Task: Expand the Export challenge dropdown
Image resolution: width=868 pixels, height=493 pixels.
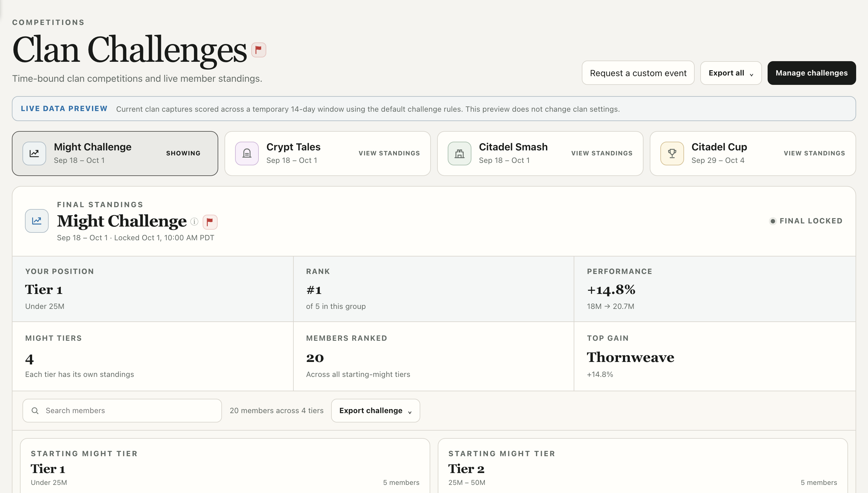Action: (x=375, y=411)
